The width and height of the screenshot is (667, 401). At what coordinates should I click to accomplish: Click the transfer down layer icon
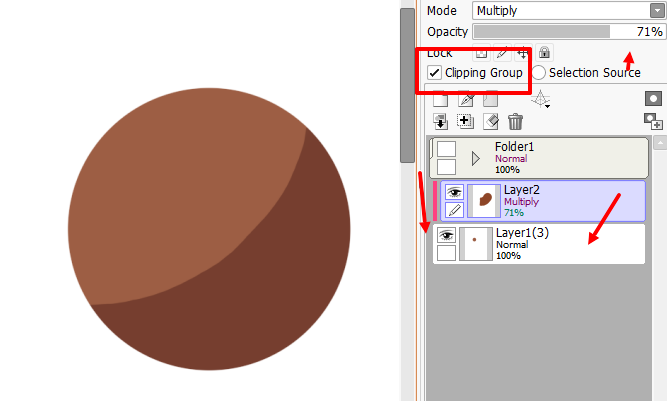(440, 121)
